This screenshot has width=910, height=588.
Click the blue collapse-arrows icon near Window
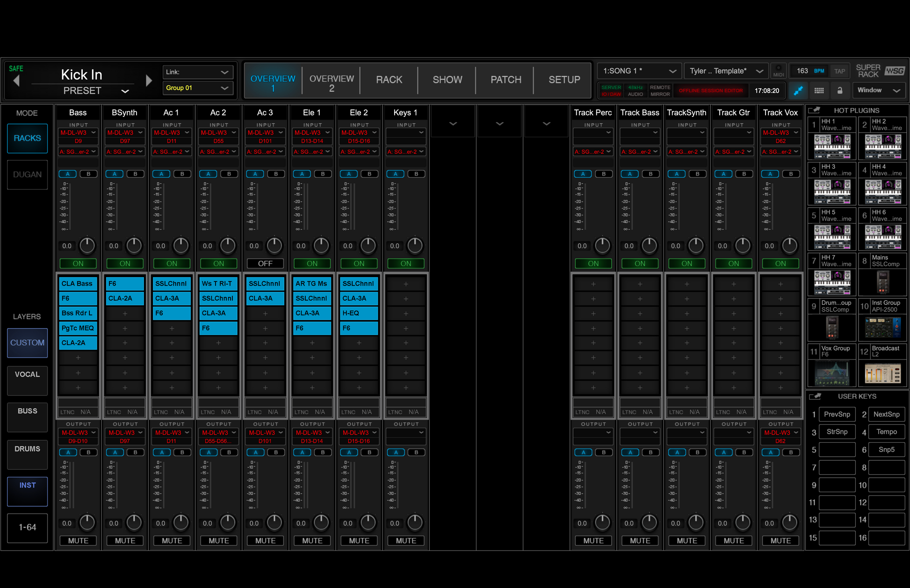(798, 90)
